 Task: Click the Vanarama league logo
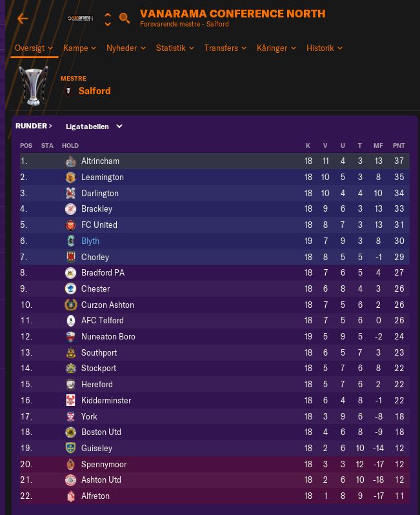(80, 18)
